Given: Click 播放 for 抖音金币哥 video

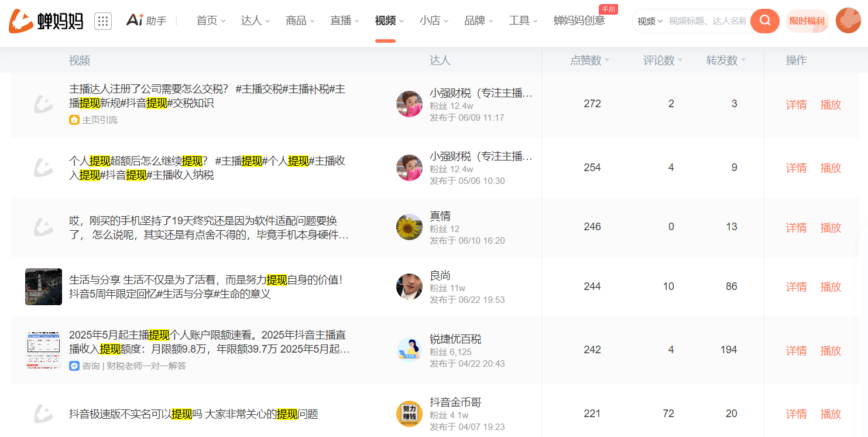Looking at the screenshot, I should 831,414.
